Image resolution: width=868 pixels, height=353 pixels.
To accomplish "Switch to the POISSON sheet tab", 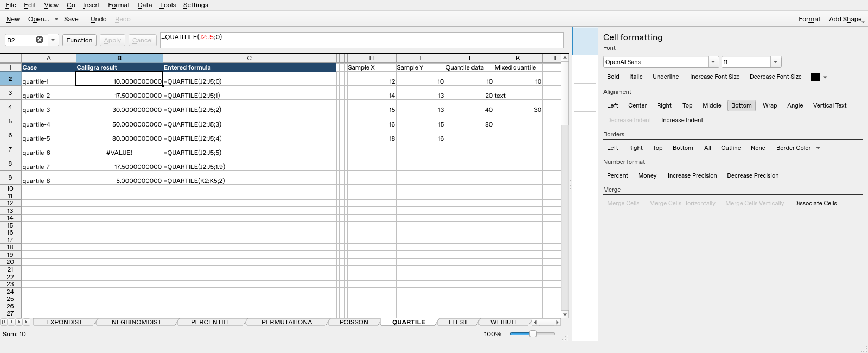I will pyautogui.click(x=354, y=322).
